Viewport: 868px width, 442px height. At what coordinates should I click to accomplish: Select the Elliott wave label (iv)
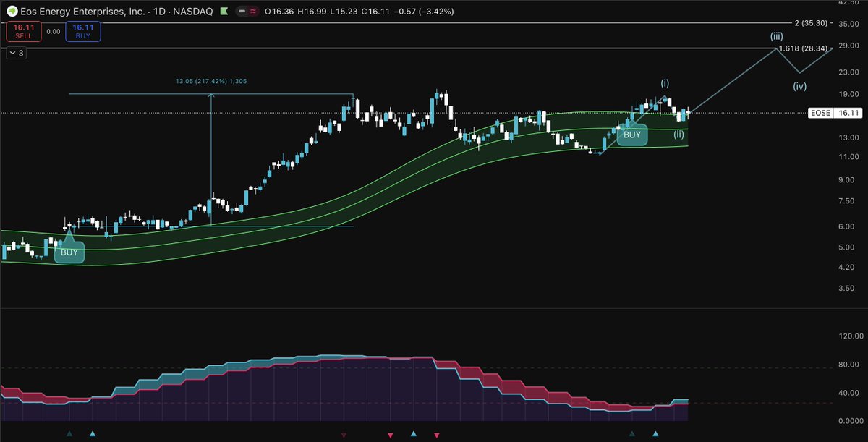pyautogui.click(x=799, y=85)
